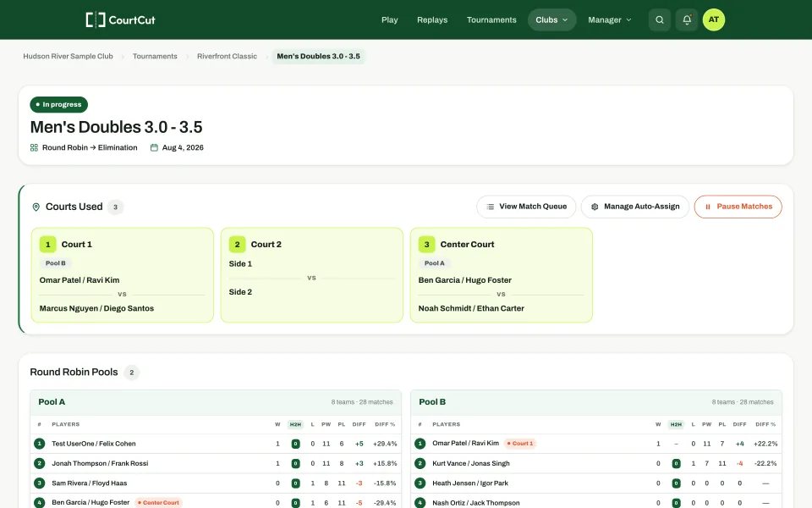Open the search icon in header
This screenshot has width=812, height=508.
click(659, 19)
